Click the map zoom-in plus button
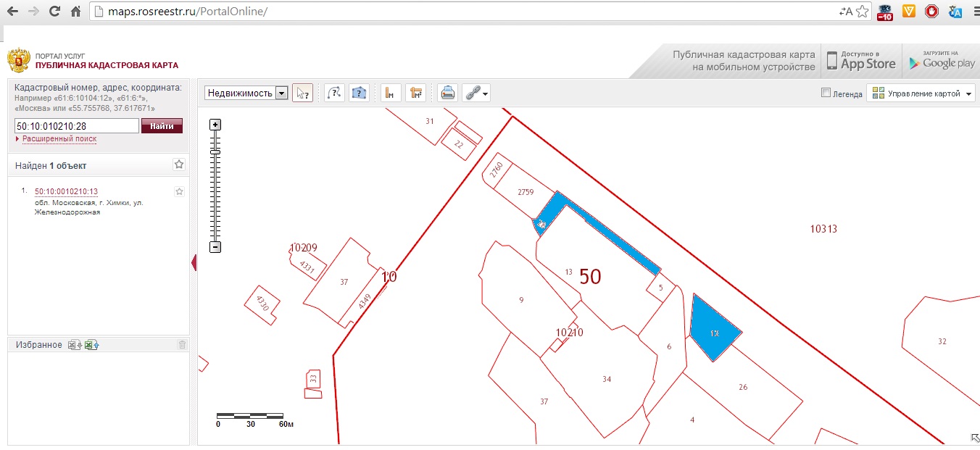This screenshot has height=450, width=980. (x=215, y=125)
